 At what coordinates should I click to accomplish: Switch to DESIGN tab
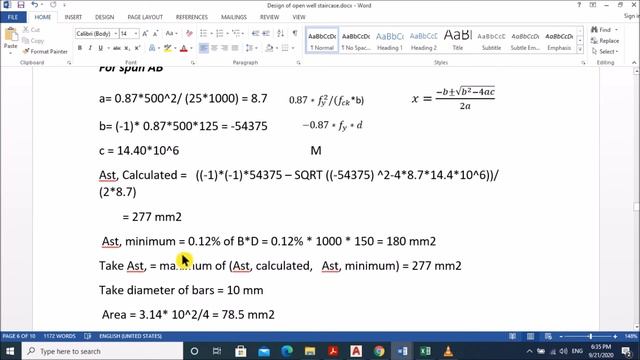point(104,17)
